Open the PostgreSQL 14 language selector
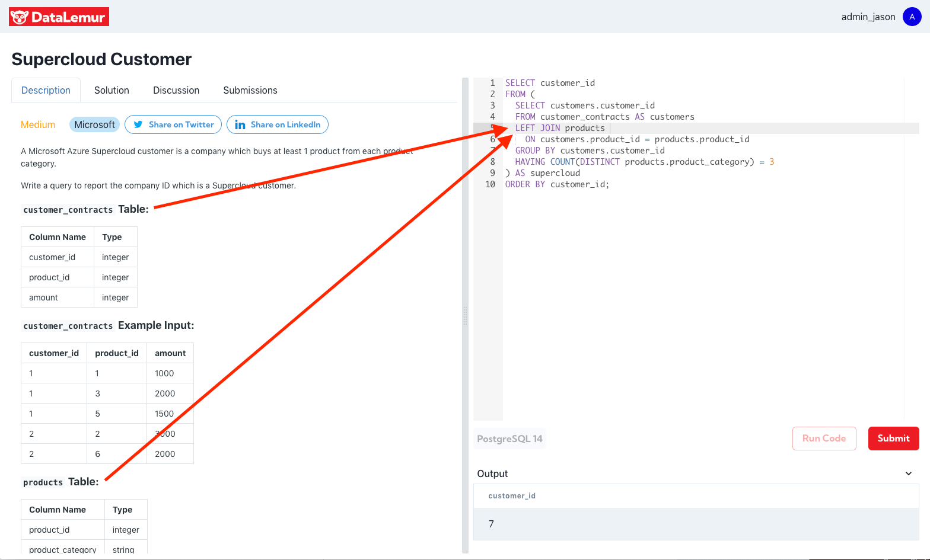The image size is (930, 560). pos(509,439)
